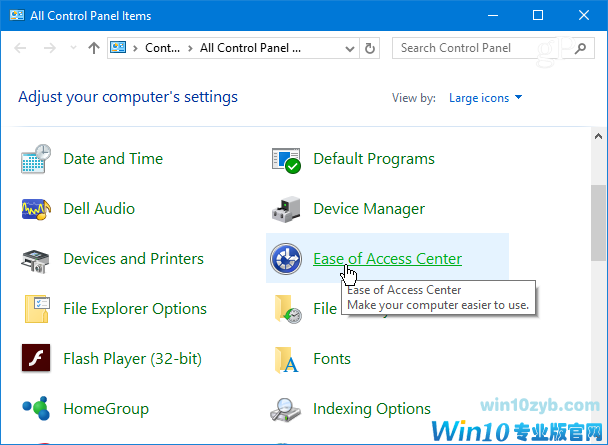
Task: Open Indexing Options link
Action: (x=372, y=409)
